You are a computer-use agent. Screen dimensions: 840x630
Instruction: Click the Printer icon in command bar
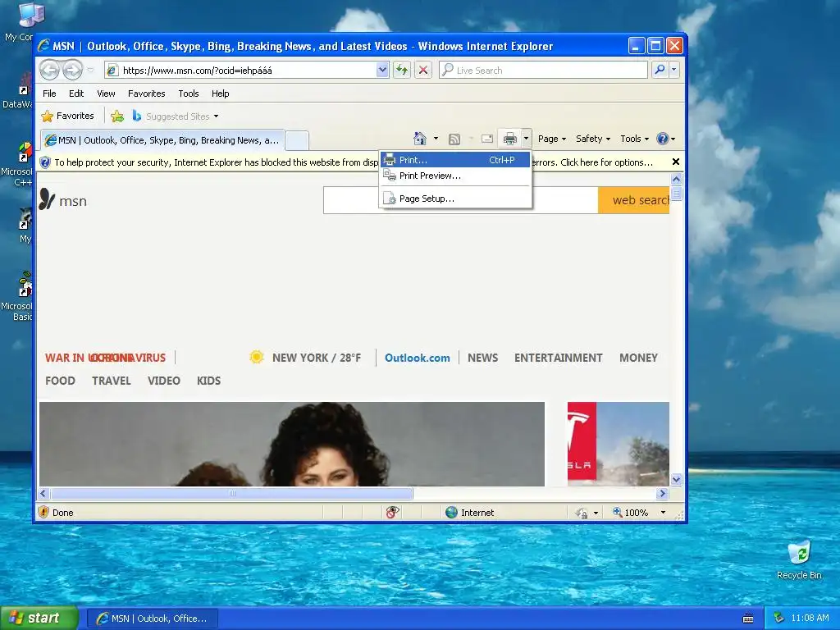[x=509, y=139]
